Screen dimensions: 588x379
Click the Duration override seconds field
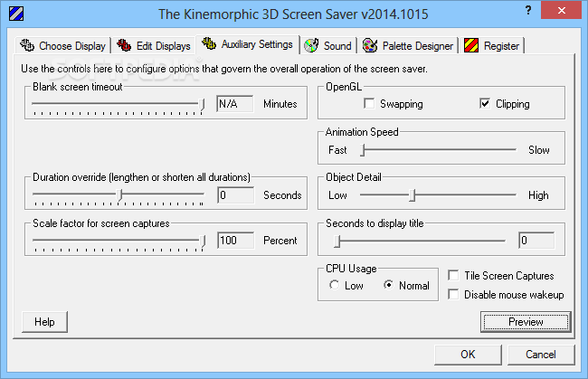[235, 195]
